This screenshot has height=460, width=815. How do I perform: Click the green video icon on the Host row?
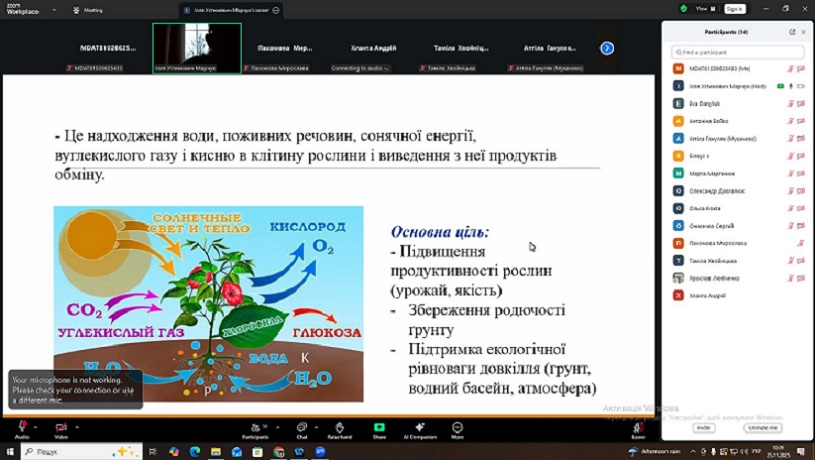click(x=780, y=86)
